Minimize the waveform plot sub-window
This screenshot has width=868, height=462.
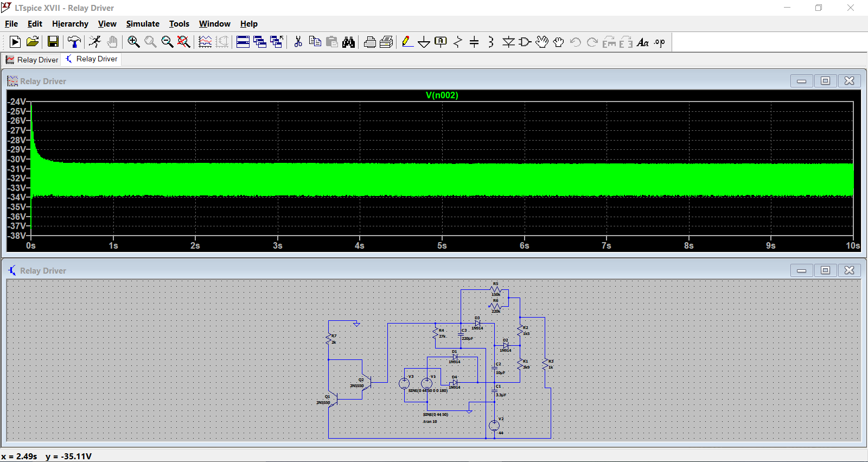(801, 81)
